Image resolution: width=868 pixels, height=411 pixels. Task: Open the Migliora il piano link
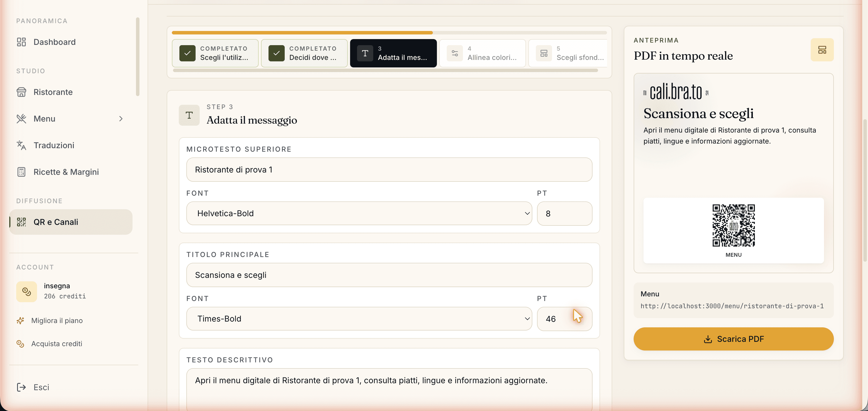(x=57, y=321)
